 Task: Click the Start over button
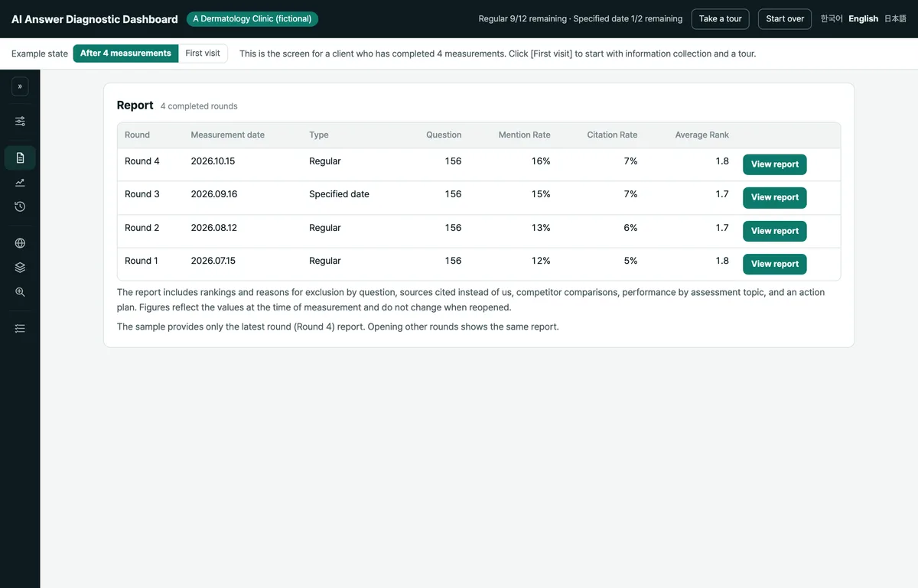tap(785, 19)
